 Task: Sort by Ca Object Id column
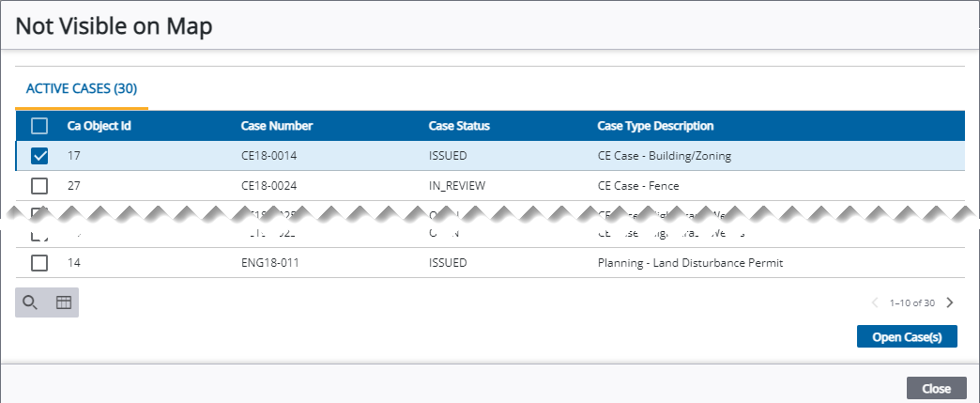click(99, 126)
